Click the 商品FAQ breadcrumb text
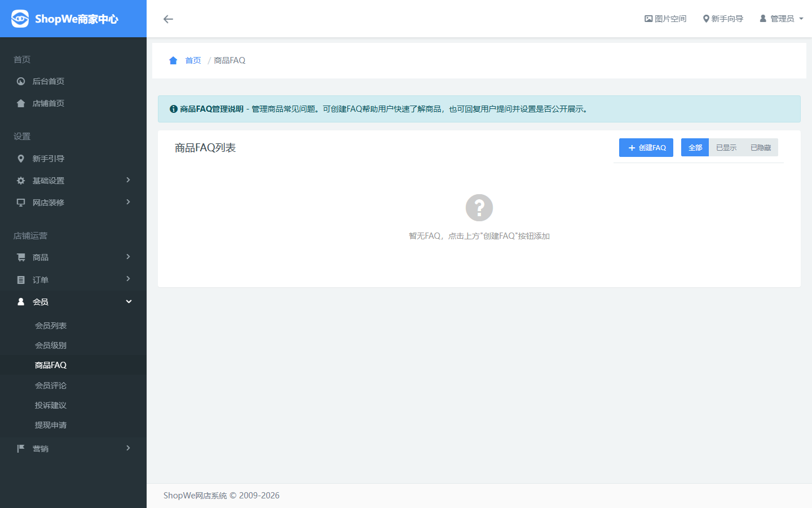The height and width of the screenshot is (508, 812). pyautogui.click(x=230, y=60)
